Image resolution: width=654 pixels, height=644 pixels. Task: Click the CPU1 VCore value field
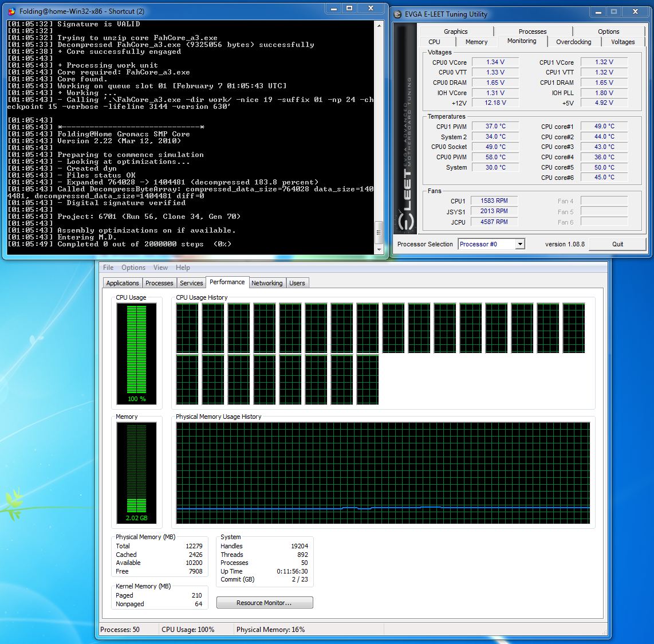tap(604, 62)
